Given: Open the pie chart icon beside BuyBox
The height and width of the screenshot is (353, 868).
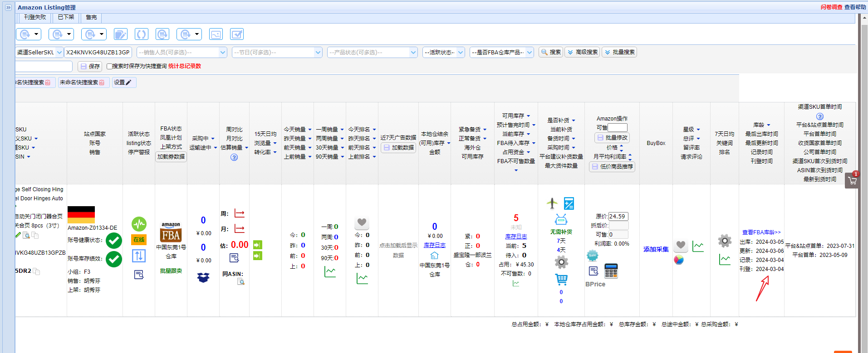Looking at the screenshot, I should coord(679,260).
